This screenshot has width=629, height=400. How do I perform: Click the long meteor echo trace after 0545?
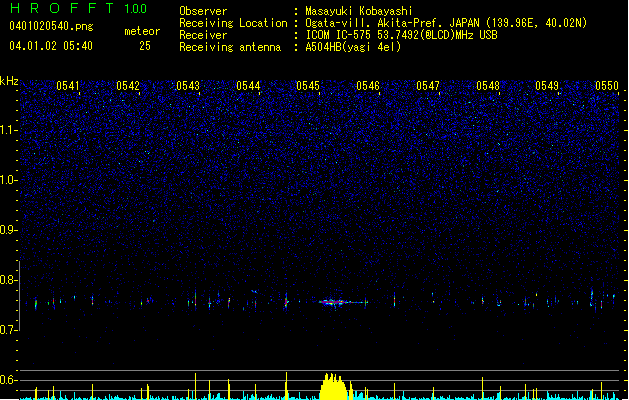point(343,303)
